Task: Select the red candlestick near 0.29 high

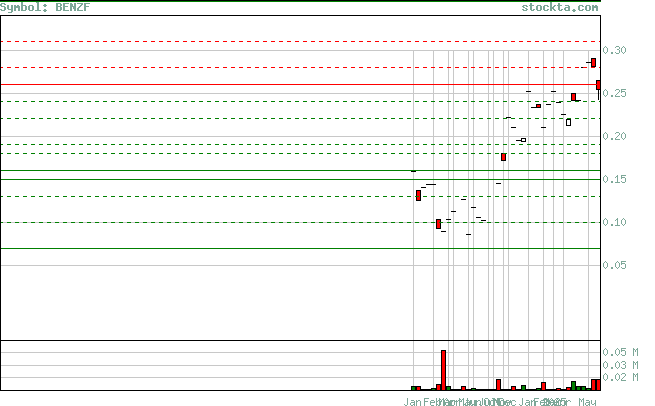Action: tap(593, 63)
